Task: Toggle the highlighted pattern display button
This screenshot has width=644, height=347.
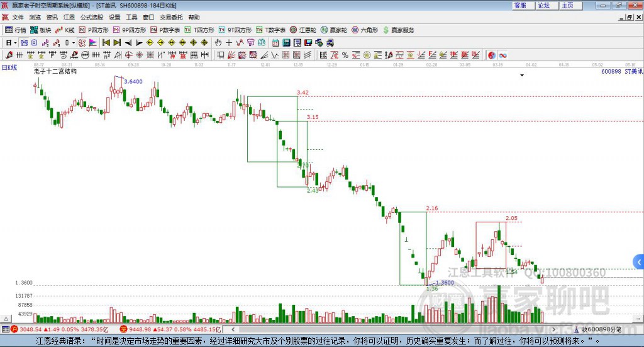Action: [x=82, y=43]
